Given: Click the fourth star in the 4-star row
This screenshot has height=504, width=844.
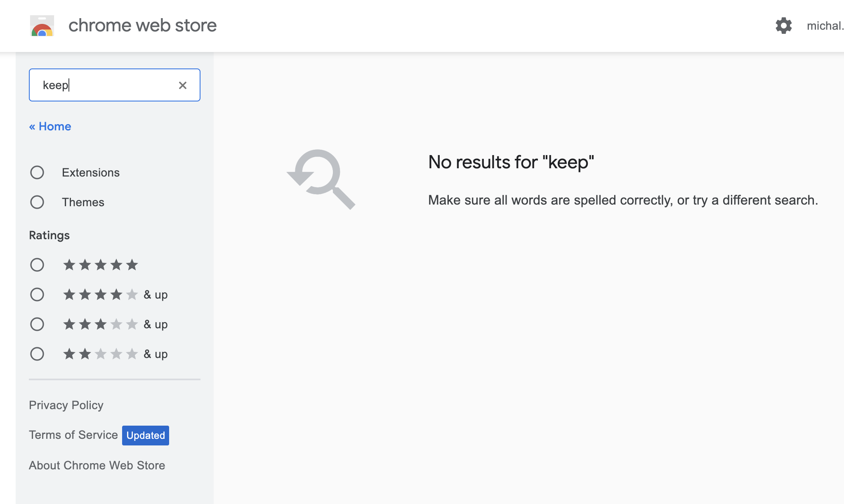Looking at the screenshot, I should coord(116,294).
